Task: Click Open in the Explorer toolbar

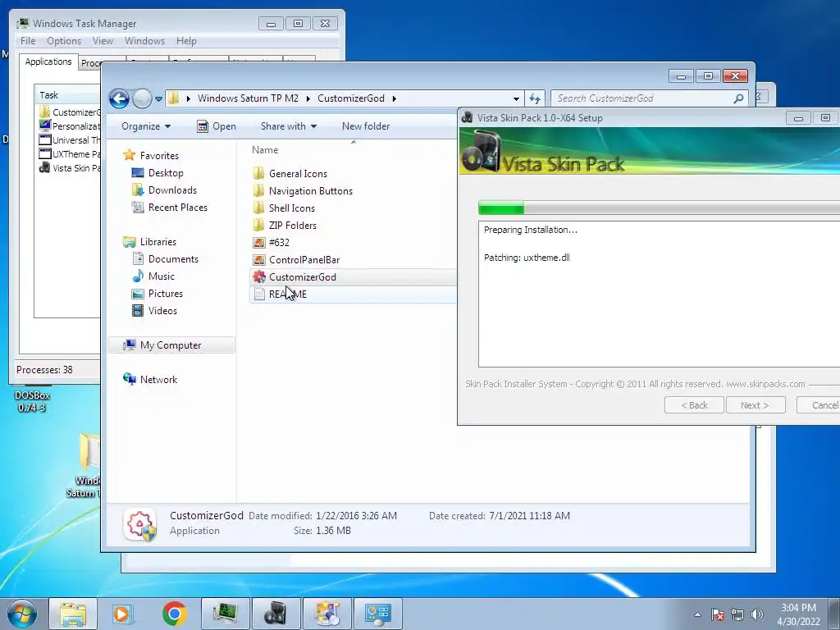Action: click(x=217, y=126)
